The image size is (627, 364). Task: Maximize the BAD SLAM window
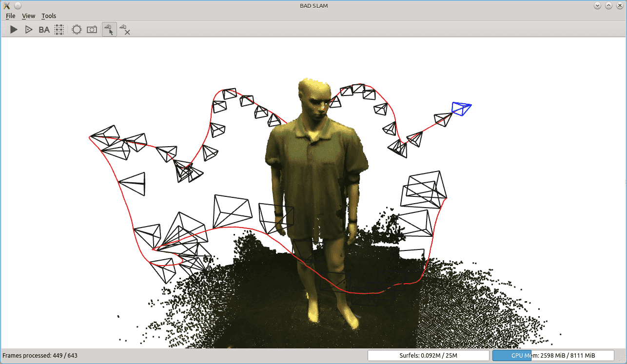(x=608, y=5)
